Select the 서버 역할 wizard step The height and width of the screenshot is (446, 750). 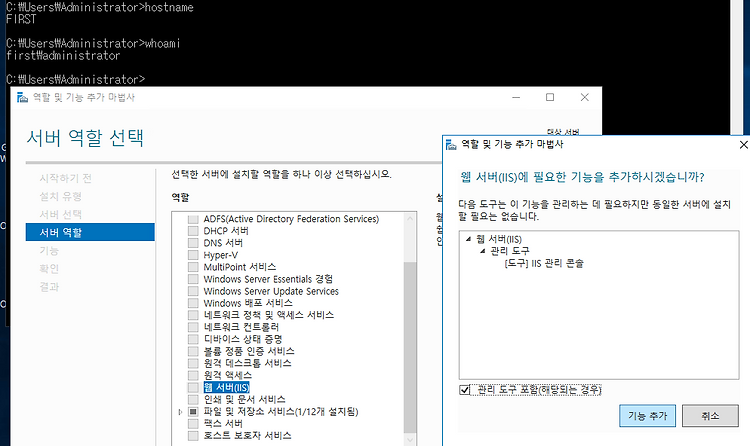[90, 232]
